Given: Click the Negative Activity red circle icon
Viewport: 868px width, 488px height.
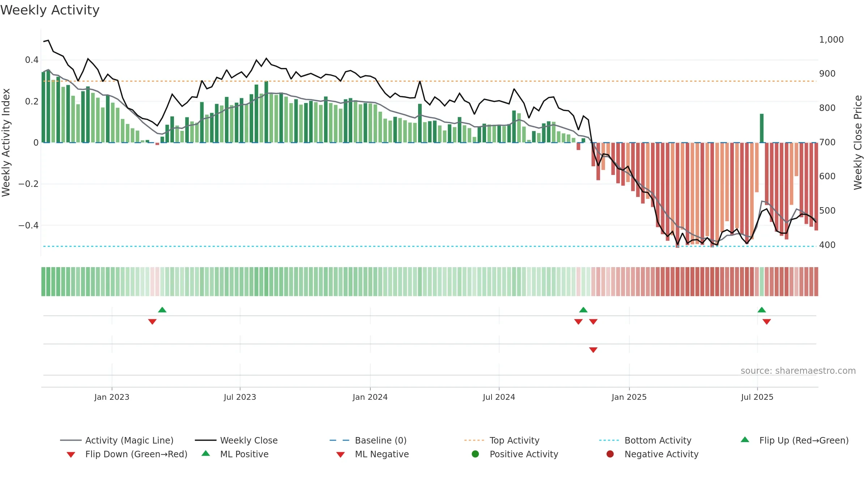Looking at the screenshot, I should (x=610, y=454).
